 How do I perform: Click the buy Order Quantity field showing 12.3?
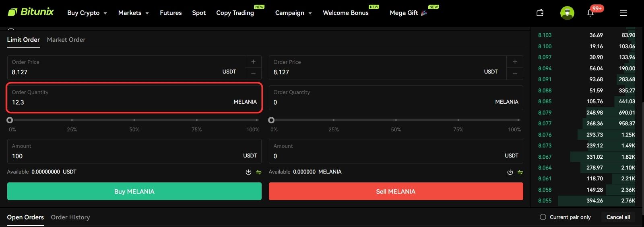pos(134,98)
